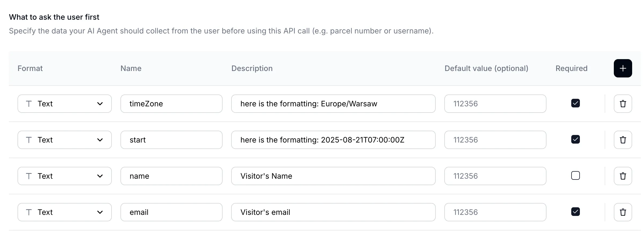The width and height of the screenshot is (644, 244).
Task: Expand Format dropdown in the start row
Action: pyautogui.click(x=64, y=140)
